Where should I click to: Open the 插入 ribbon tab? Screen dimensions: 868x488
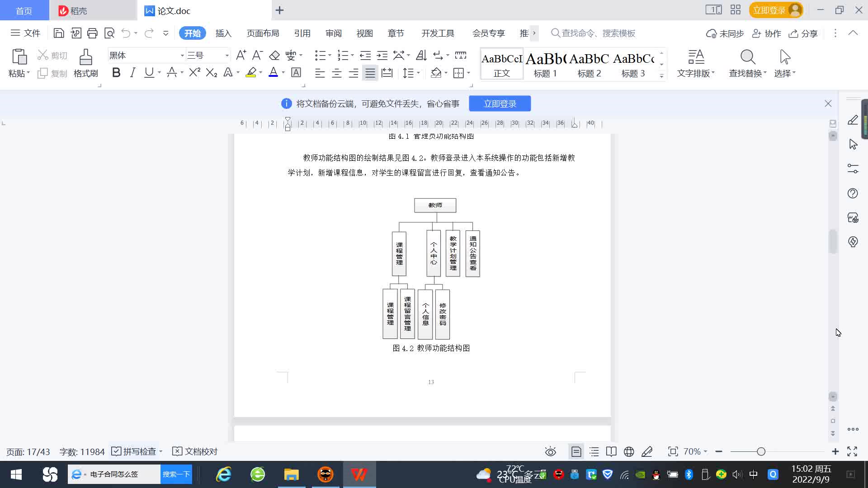[x=223, y=33]
